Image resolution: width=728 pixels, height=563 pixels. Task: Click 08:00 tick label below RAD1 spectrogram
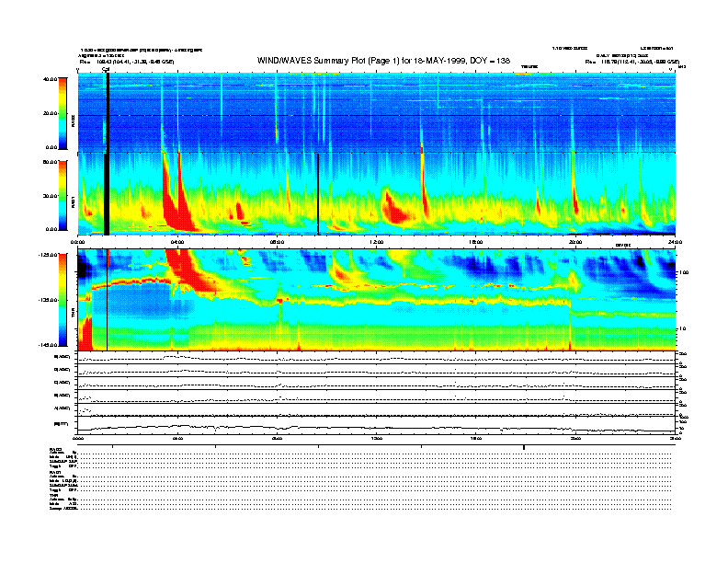278,242
